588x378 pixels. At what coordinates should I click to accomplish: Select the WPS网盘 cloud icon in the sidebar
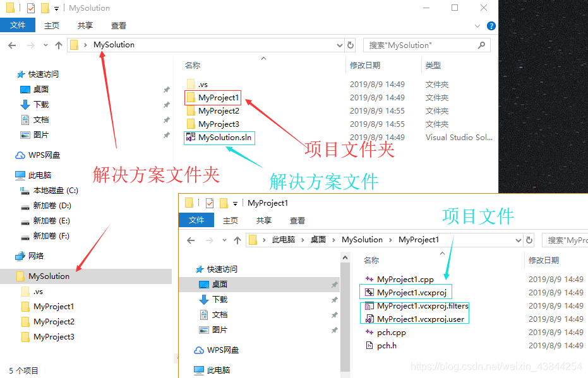pyautogui.click(x=20, y=155)
